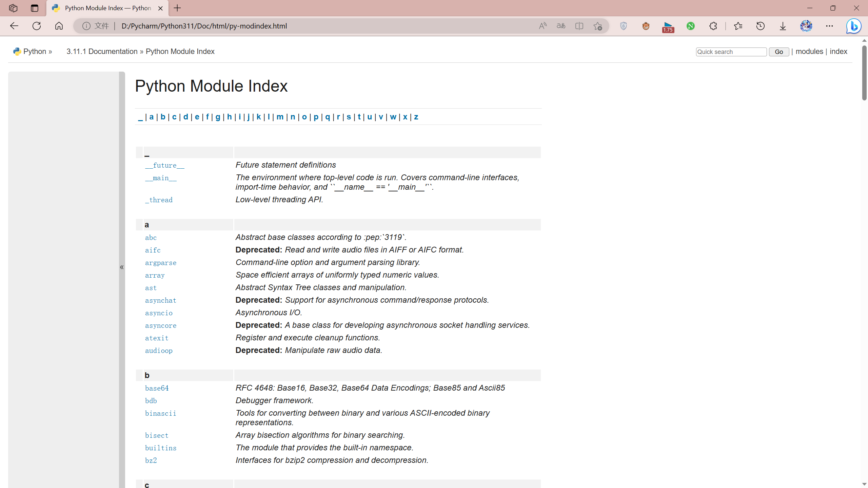Jump to letter m in the index
The height and width of the screenshot is (488, 868).
(280, 117)
